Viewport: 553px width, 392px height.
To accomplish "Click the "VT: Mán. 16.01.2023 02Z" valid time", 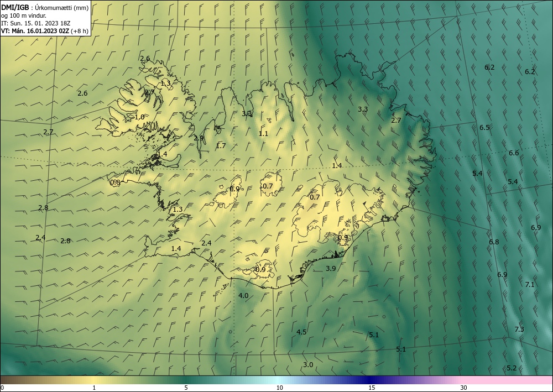I will pyautogui.click(x=35, y=31).
